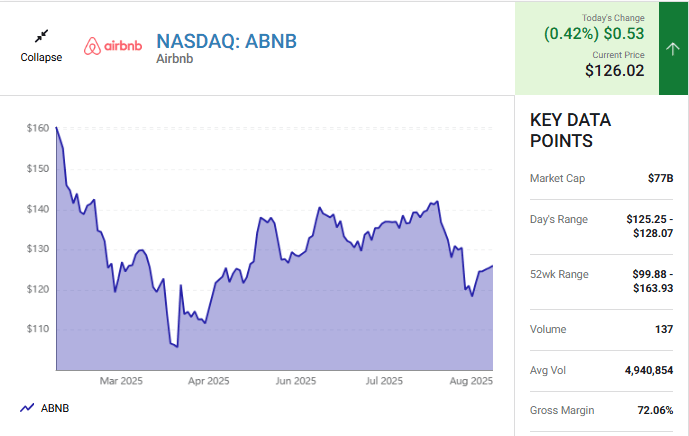Click the Airbnb logo
The height and width of the screenshot is (436, 689).
pos(112,46)
